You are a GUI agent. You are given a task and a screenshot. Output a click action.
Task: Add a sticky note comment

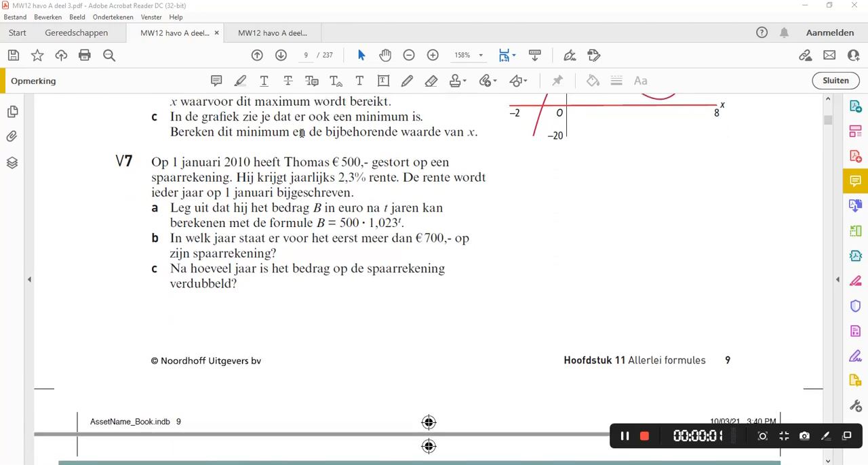click(216, 81)
